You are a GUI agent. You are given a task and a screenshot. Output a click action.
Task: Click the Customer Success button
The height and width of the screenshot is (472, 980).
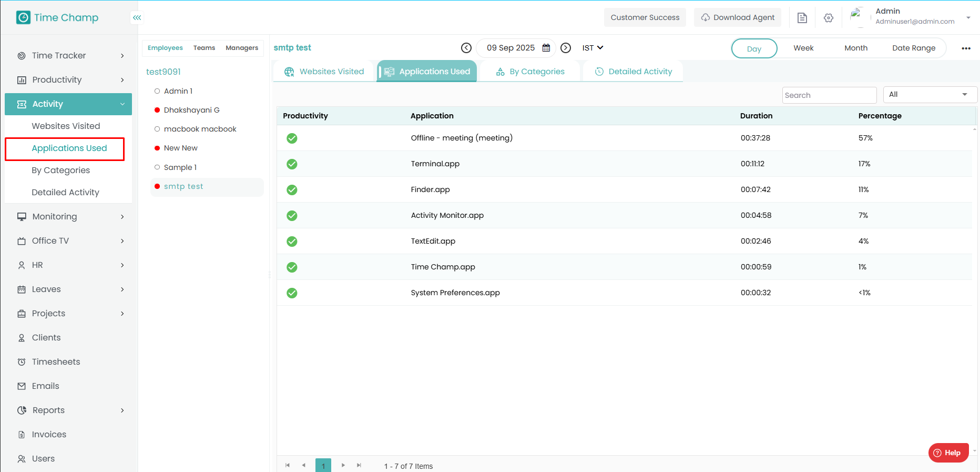pos(645,17)
